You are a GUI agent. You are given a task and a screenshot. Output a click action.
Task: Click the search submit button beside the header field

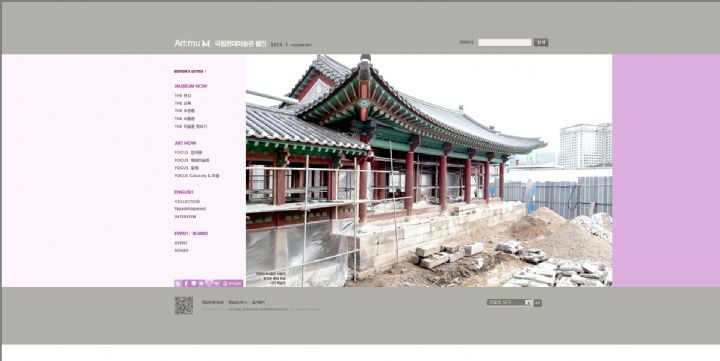click(541, 42)
